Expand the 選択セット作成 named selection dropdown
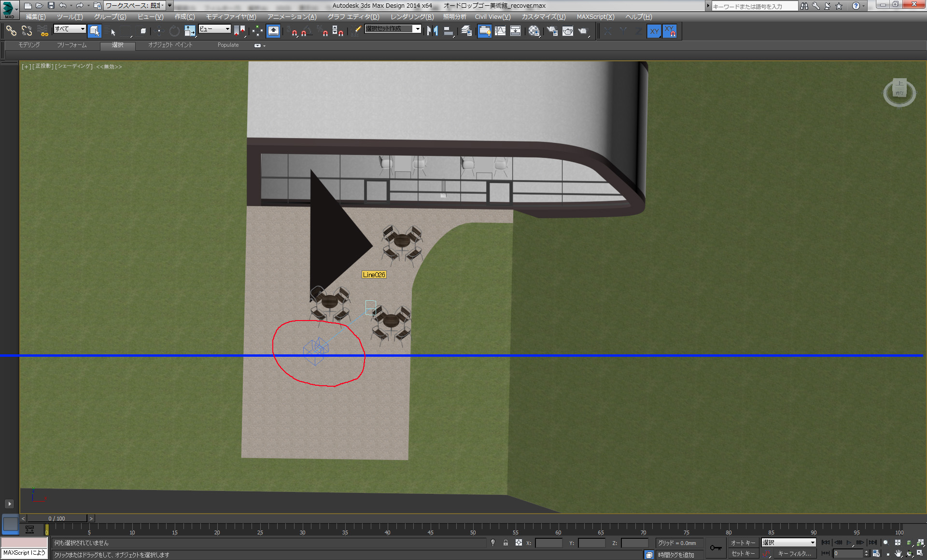This screenshot has width=927, height=560. [x=417, y=29]
